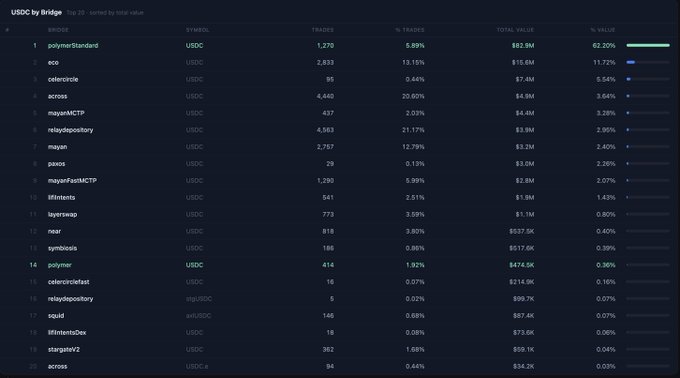The width and height of the screenshot is (680, 378).
Task: Select the 4,440 trades cell
Action: [x=325, y=96]
